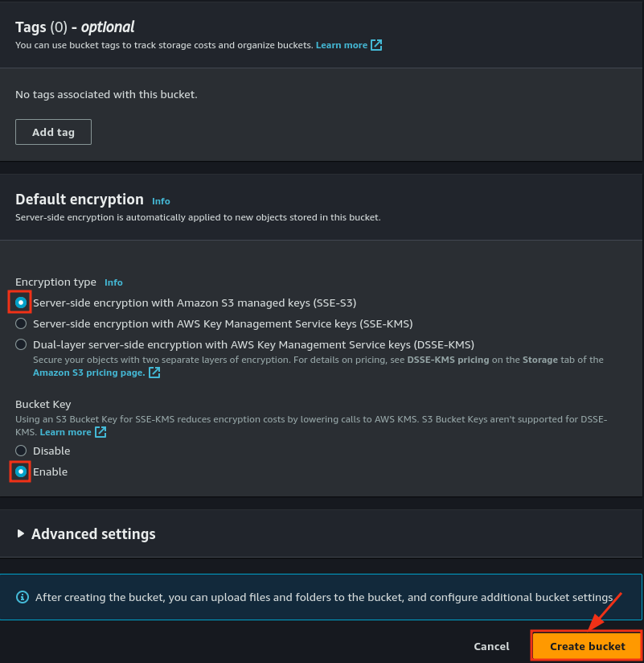Click the Add tag button
This screenshot has height=663, width=644.
[53, 131]
